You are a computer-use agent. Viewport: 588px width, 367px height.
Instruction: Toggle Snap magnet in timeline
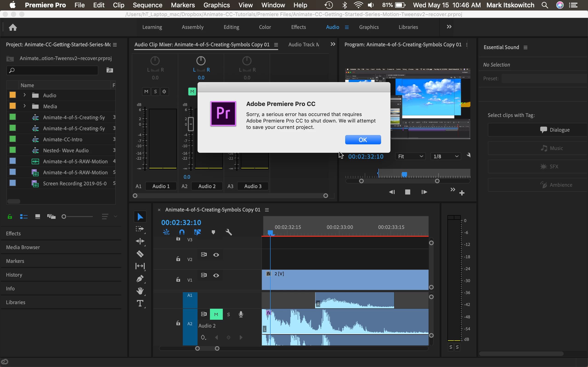[182, 232]
